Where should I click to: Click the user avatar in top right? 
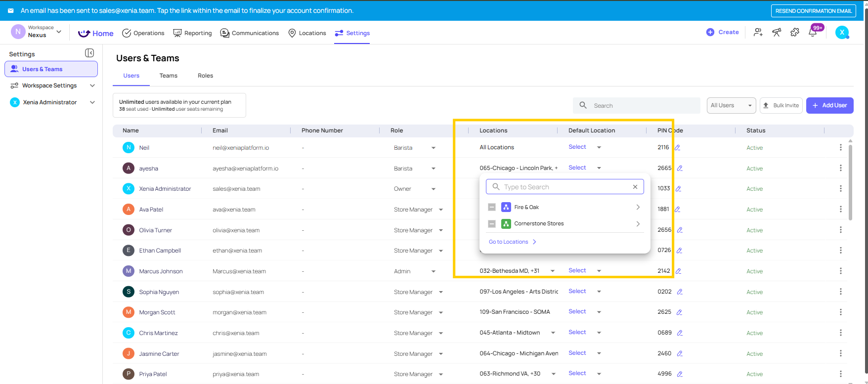tap(842, 33)
